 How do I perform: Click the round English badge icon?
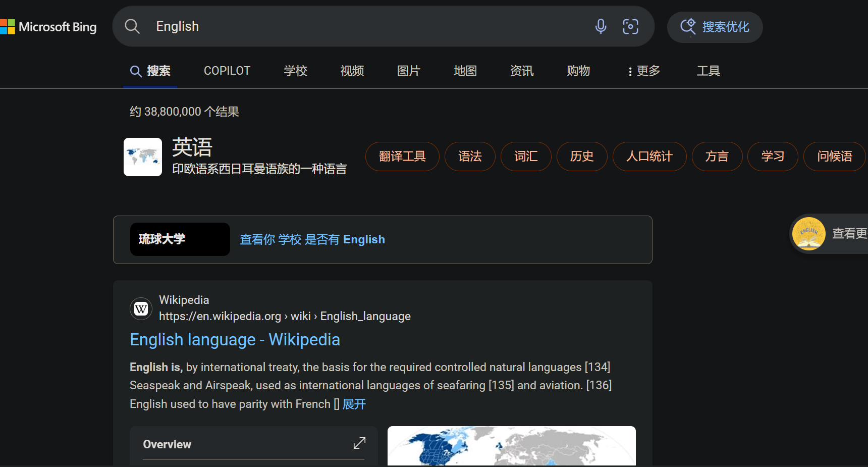coord(809,234)
